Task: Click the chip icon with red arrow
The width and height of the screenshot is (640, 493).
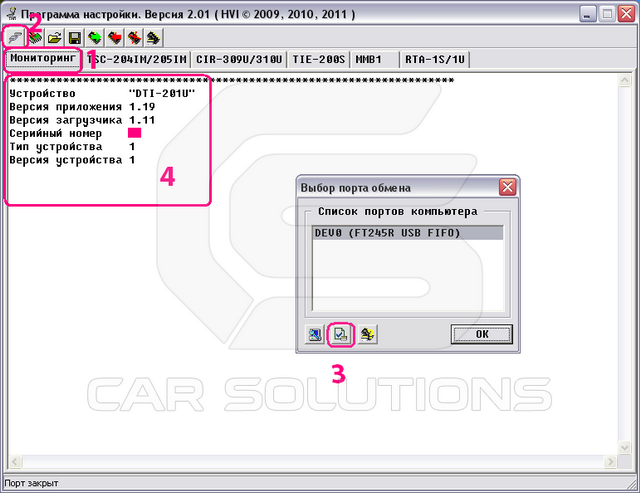Action: [115, 38]
